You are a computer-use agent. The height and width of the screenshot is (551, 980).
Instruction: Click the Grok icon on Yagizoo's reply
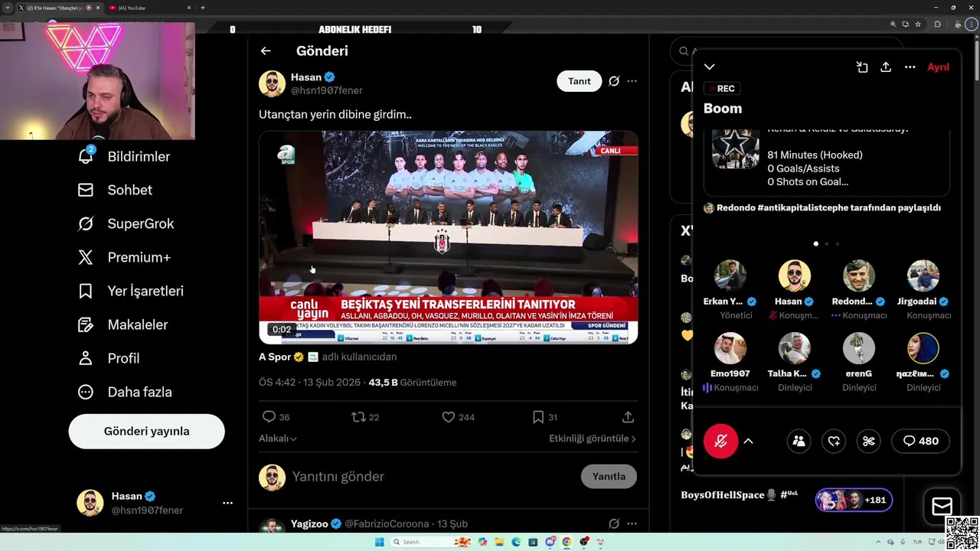pyautogui.click(x=614, y=524)
